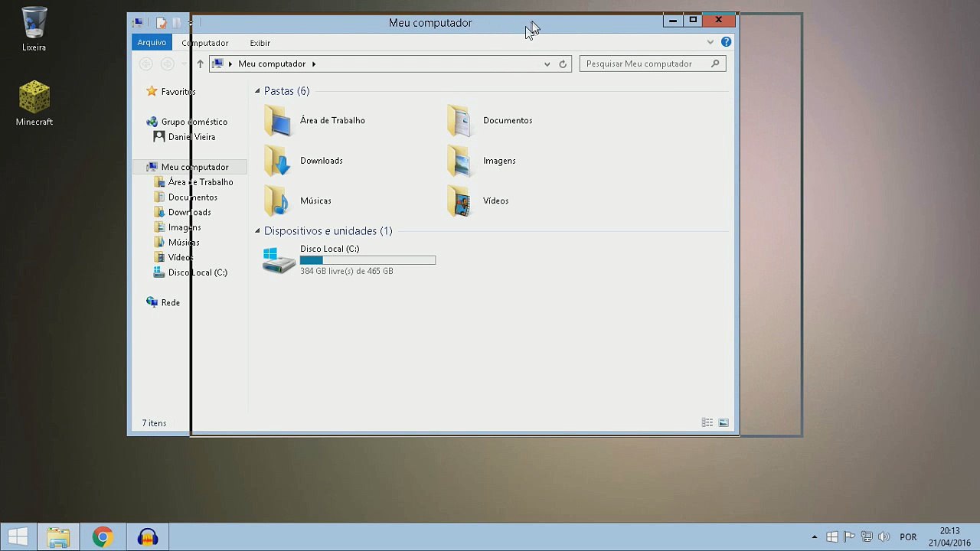Collapse the Dispositivos e unidades group

click(257, 231)
